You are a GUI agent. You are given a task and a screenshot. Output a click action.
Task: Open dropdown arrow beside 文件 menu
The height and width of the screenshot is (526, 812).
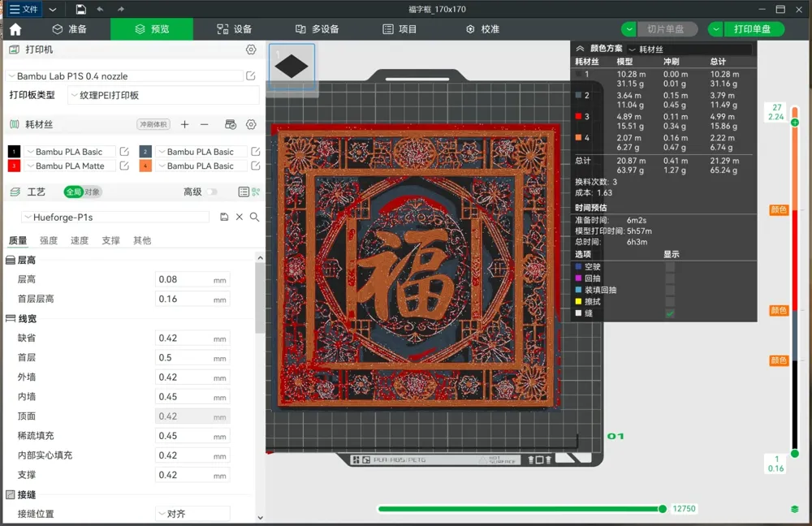(53, 9)
